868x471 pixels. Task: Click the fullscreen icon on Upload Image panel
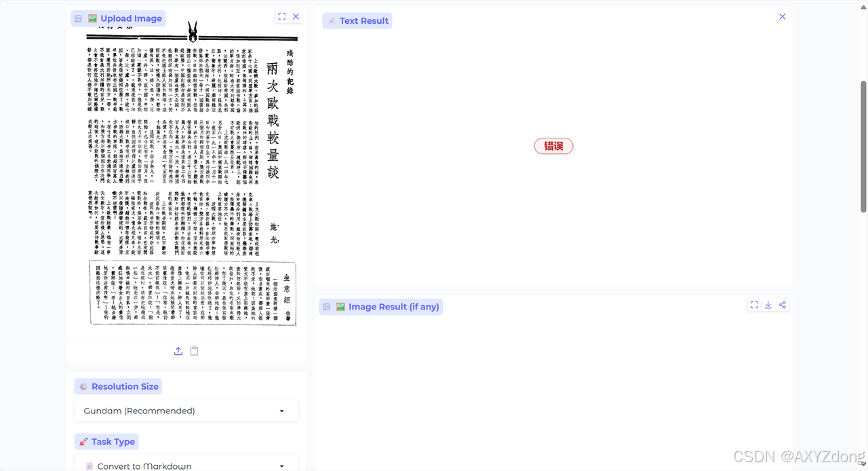pyautogui.click(x=281, y=16)
